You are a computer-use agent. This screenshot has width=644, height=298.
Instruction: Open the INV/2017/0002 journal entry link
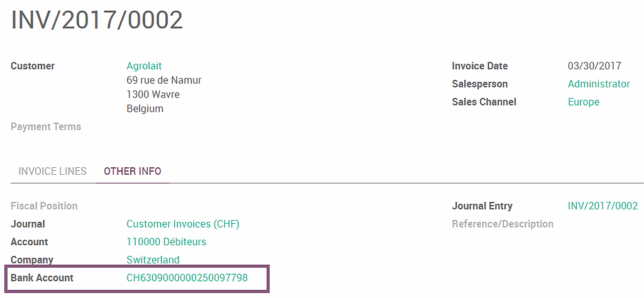[x=602, y=206]
